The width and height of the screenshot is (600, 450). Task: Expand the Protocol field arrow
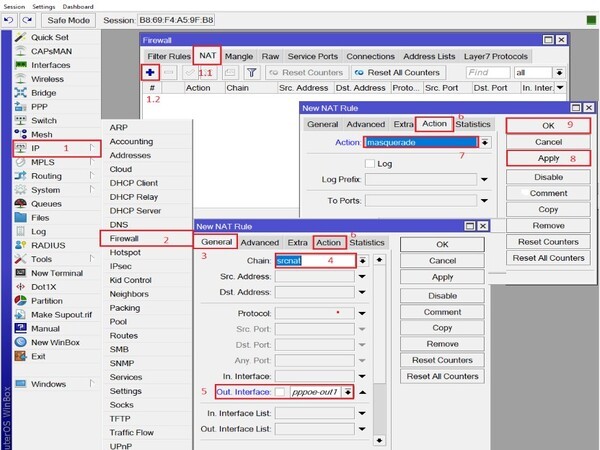(x=362, y=313)
